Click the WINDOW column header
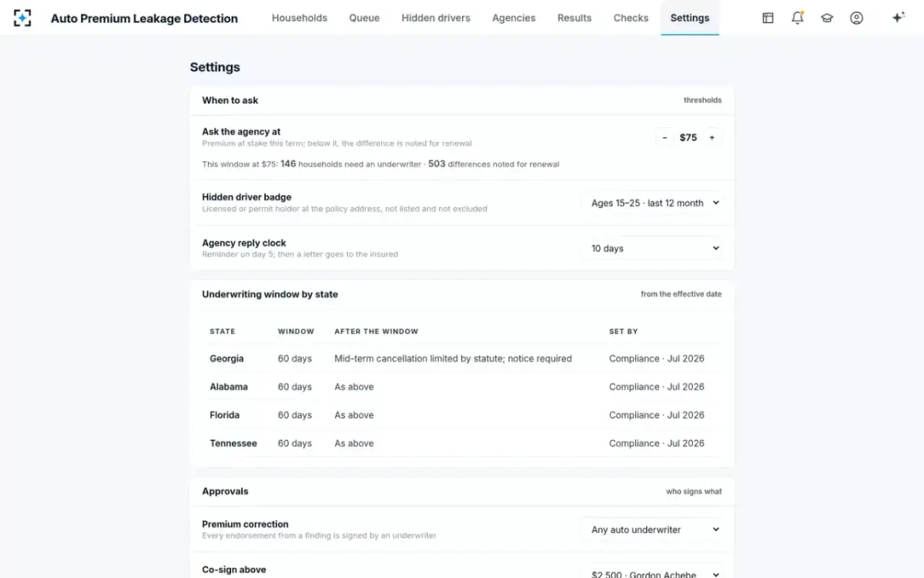This screenshot has height=578, width=924. pyautogui.click(x=296, y=331)
